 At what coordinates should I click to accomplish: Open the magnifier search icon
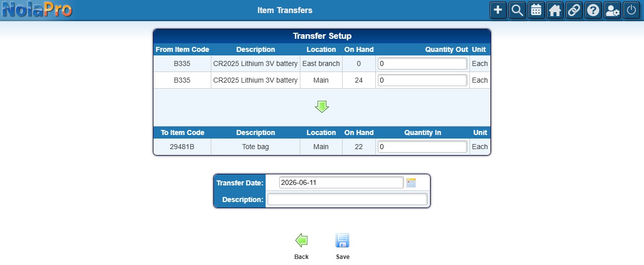coord(517,10)
